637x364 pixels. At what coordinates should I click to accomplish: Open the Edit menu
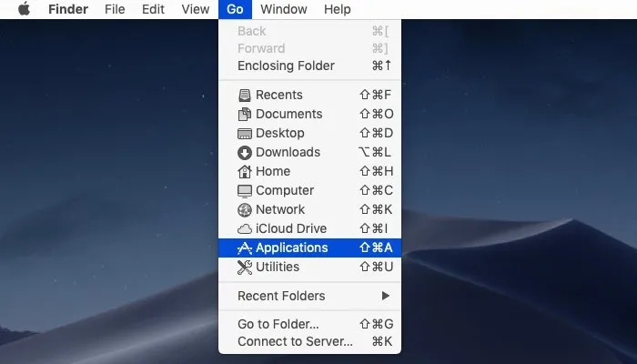[x=153, y=9]
